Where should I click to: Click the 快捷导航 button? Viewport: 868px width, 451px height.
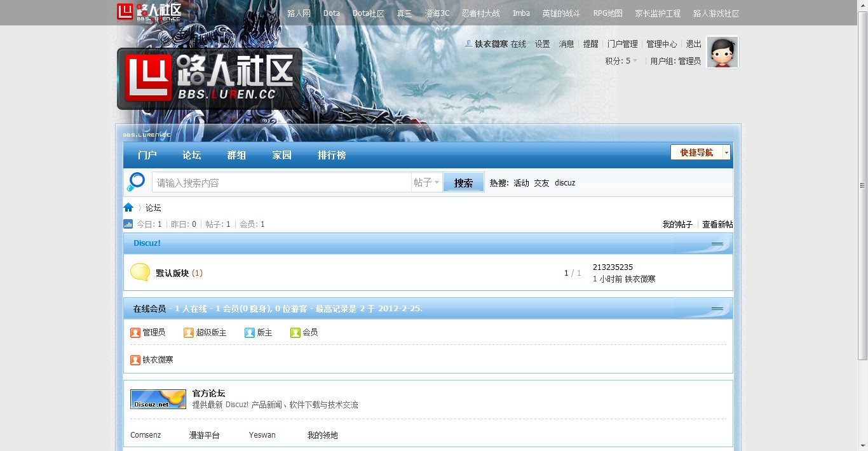coord(697,152)
